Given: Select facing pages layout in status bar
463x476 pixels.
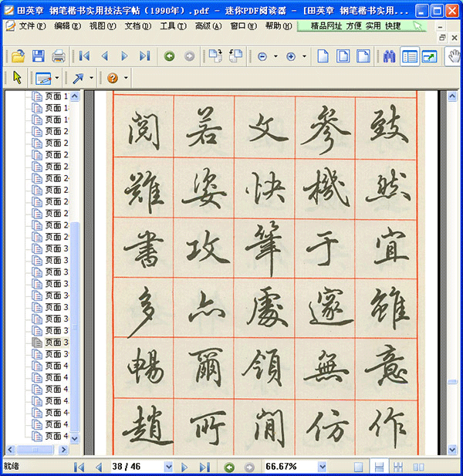Looking at the screenshot, I should pyautogui.click(x=418, y=467).
